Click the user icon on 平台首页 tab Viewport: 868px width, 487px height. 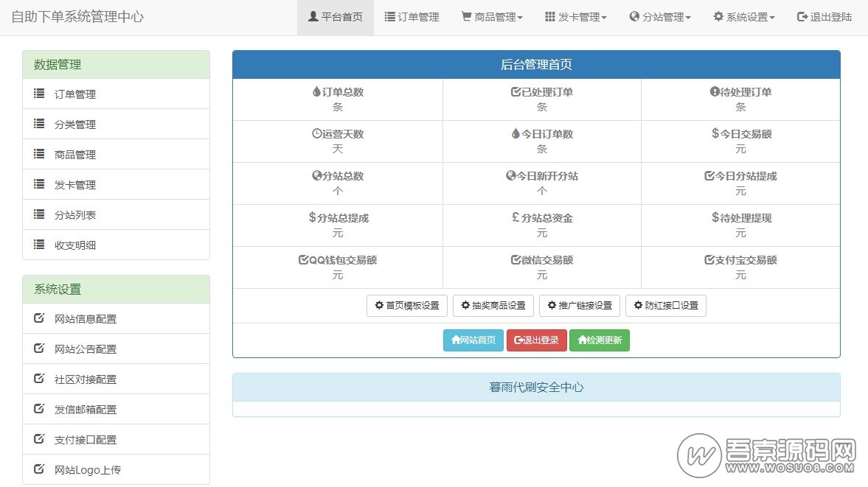[x=313, y=17]
